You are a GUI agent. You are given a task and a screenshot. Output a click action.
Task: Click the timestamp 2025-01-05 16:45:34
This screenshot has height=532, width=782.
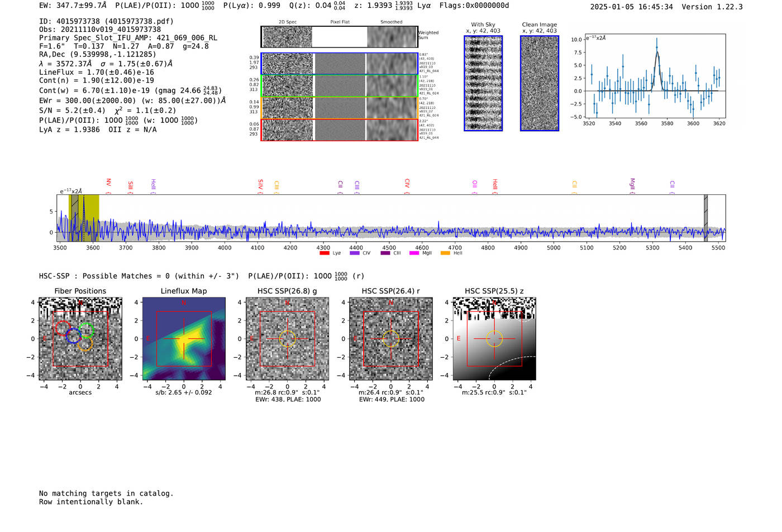[x=632, y=7]
